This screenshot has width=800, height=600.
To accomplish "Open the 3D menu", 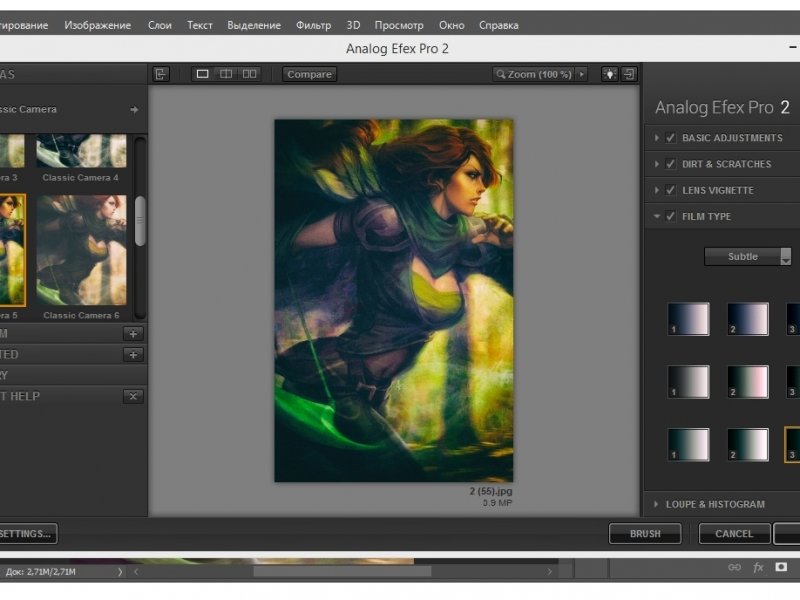I will (353, 25).
